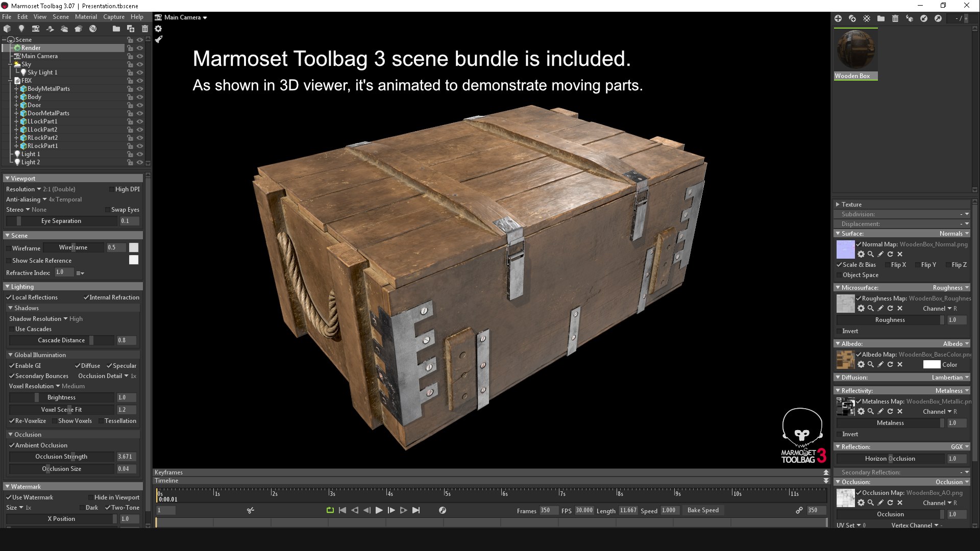The image size is (980, 551).
Task: Enable the High DPI option
Action: pyautogui.click(x=112, y=189)
